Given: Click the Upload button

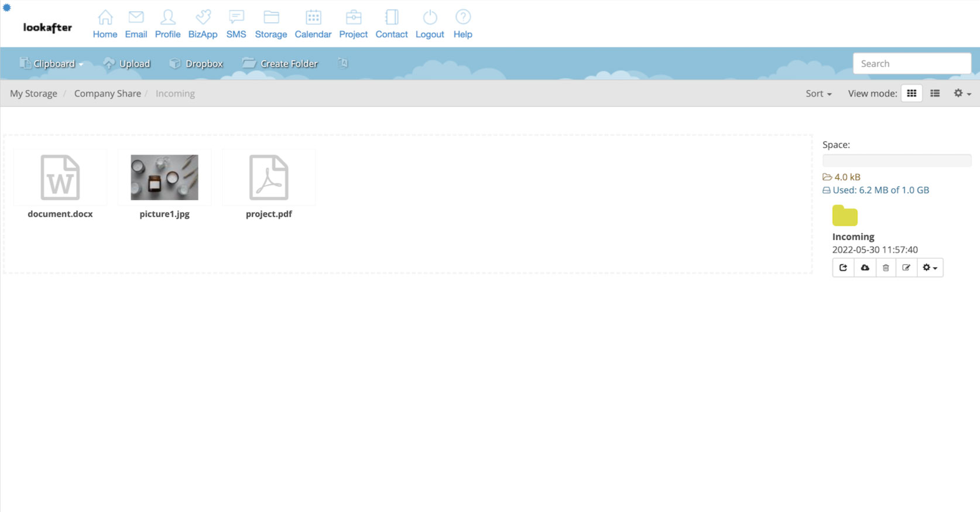Looking at the screenshot, I should pos(127,63).
